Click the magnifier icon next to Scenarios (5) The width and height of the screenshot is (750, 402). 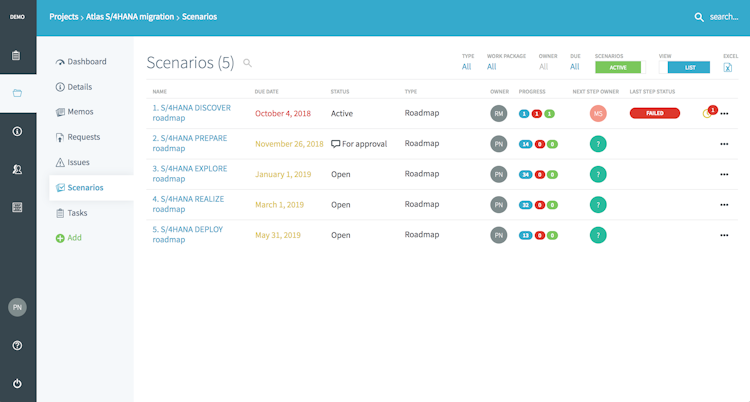tap(247, 63)
